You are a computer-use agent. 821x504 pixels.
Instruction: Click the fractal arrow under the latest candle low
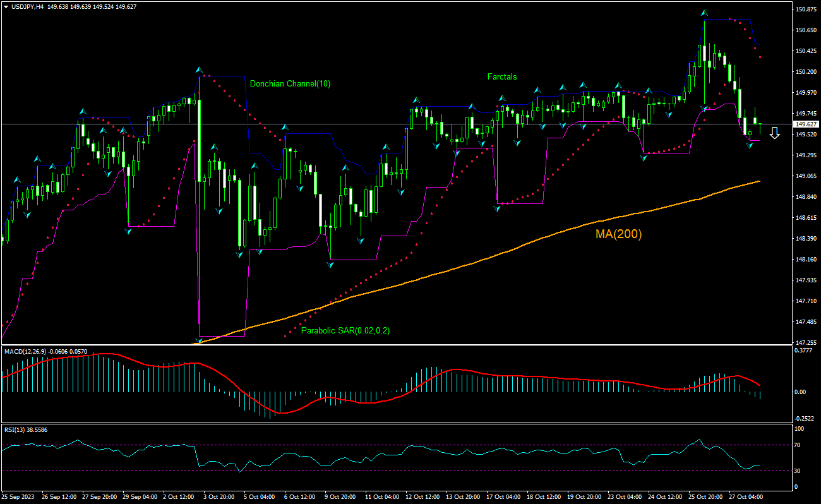pos(750,145)
